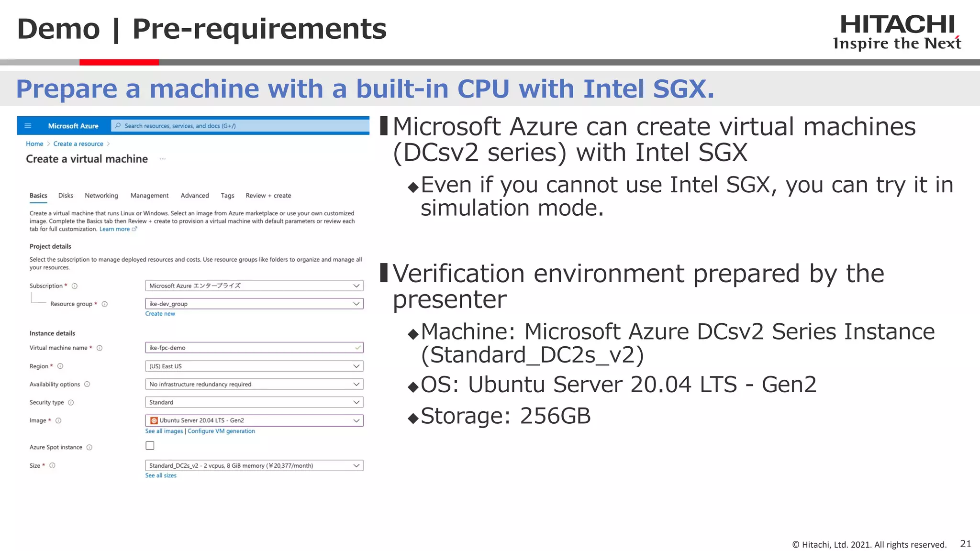Viewport: 980px width, 551px height.
Task: Click the Project details heading
Action: pyautogui.click(x=50, y=246)
